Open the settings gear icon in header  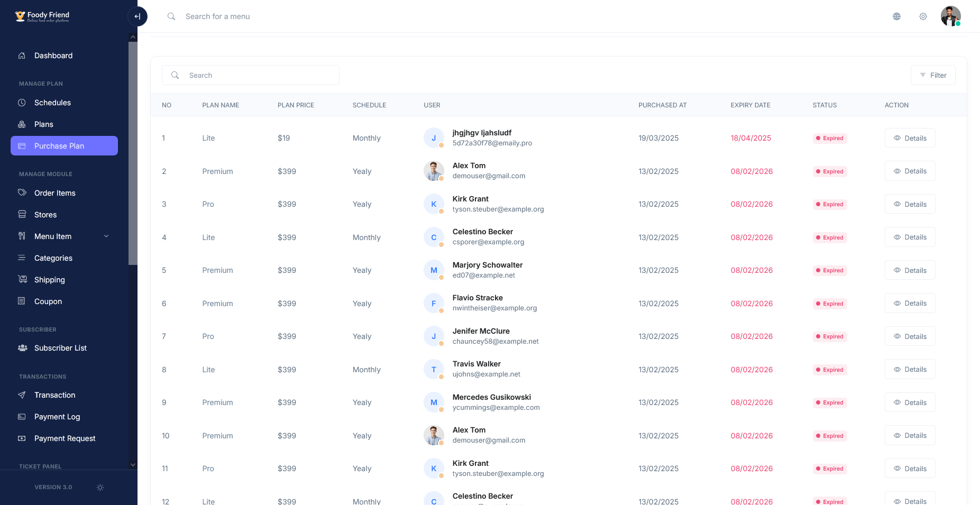(923, 16)
